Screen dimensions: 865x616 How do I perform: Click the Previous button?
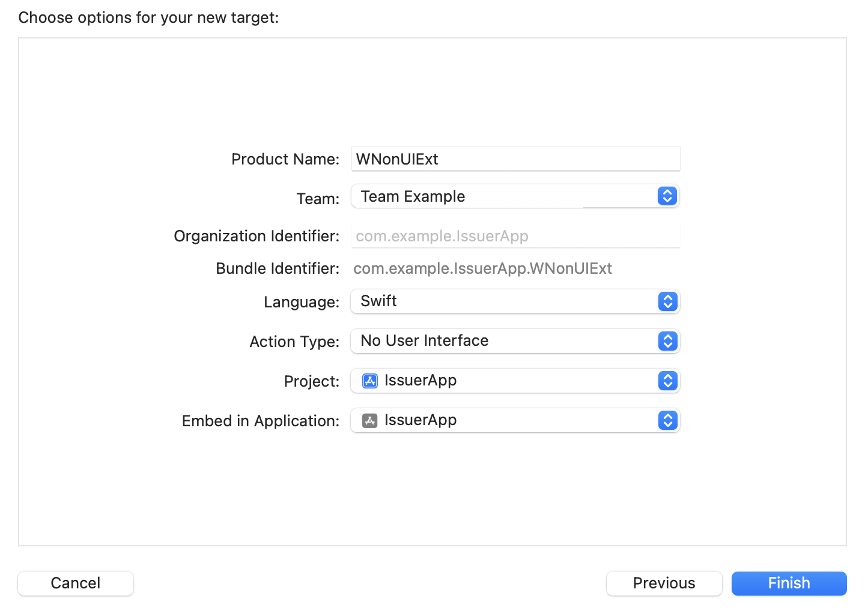(664, 583)
